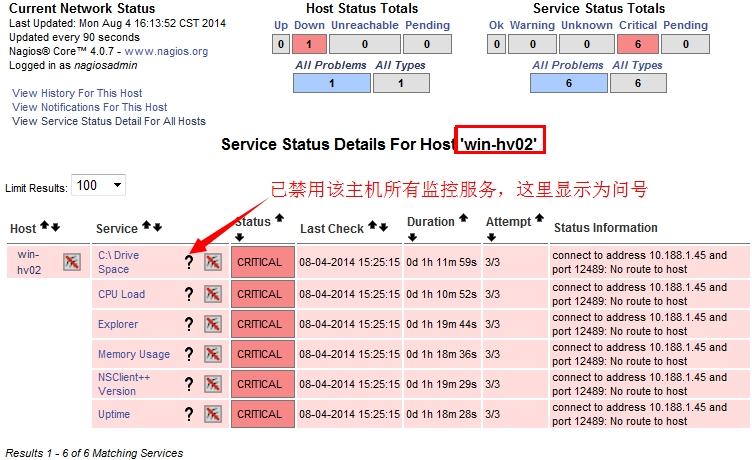
Task: Click the Critical service count cell showing 6
Action: coord(638,44)
